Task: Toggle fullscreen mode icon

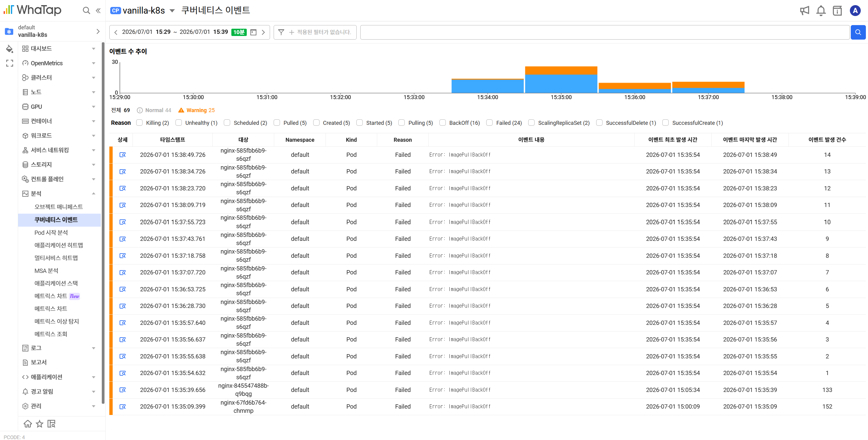Action: [x=9, y=63]
